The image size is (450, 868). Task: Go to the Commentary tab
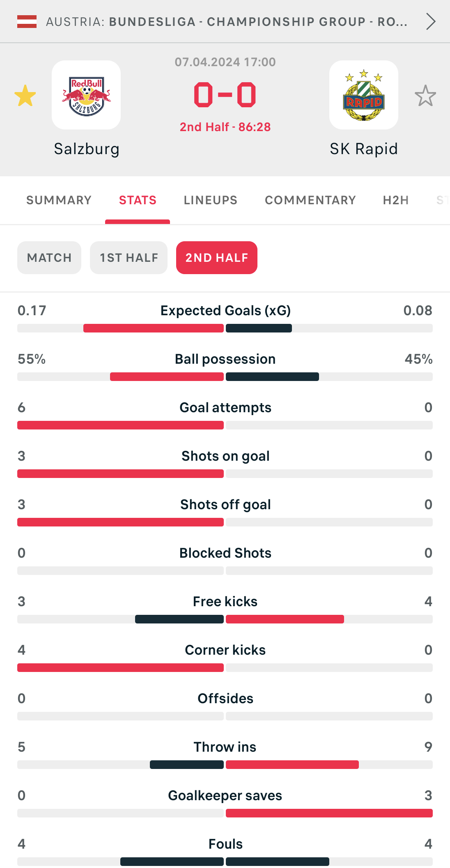tap(310, 200)
